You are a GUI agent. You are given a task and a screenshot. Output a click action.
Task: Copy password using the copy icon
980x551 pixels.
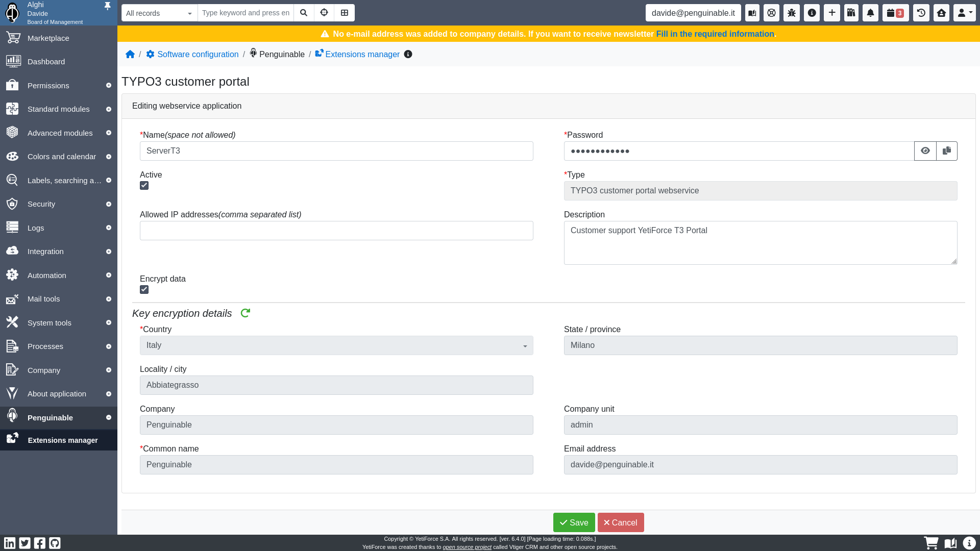tap(947, 151)
